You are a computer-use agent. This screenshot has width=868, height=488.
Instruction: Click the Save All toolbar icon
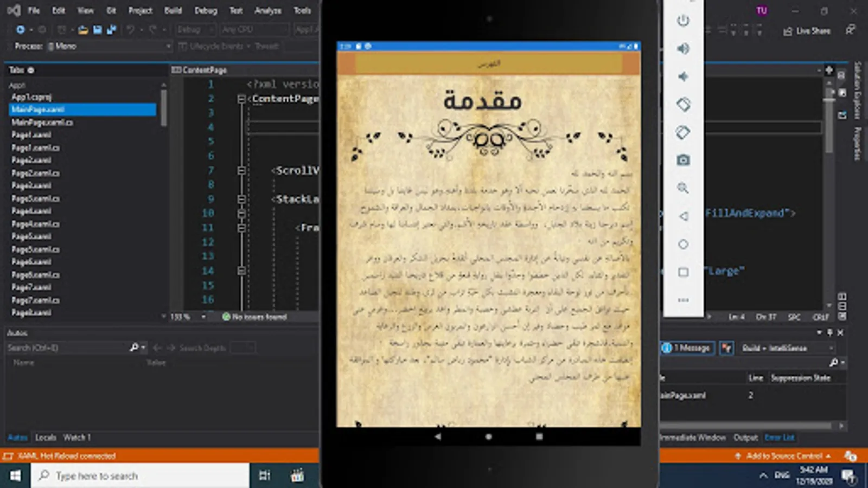pos(111,30)
